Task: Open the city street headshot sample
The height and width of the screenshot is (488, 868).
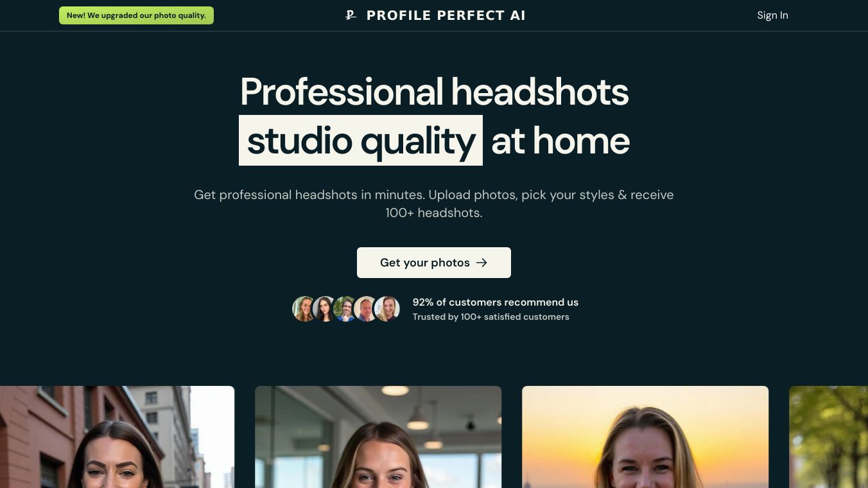Action: coord(117,437)
